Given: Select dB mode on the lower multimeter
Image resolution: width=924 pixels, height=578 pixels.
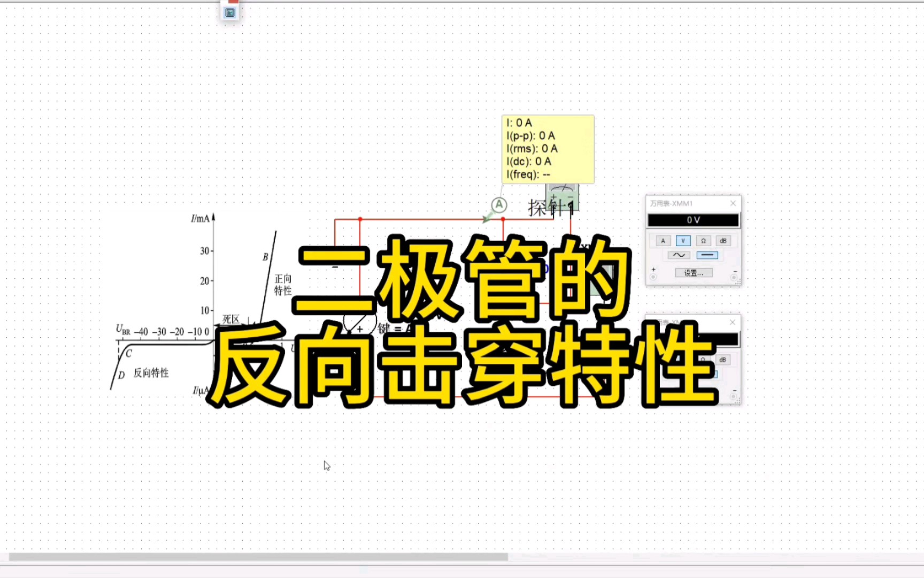Looking at the screenshot, I should click(722, 360).
